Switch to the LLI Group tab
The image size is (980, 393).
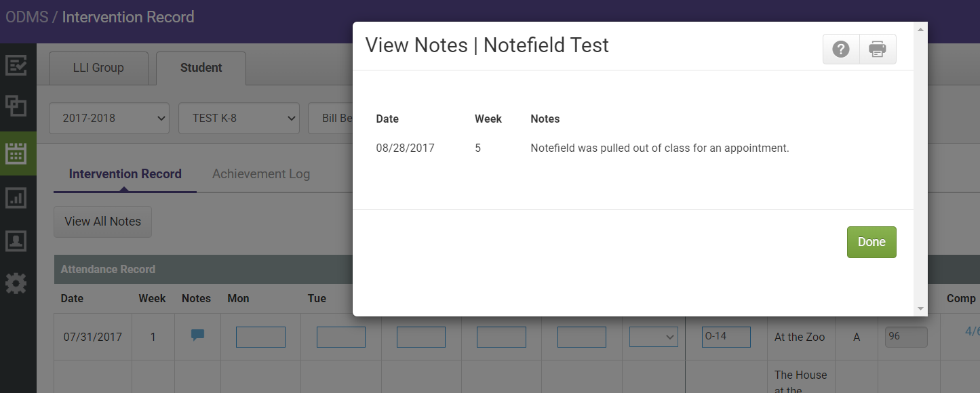(98, 68)
